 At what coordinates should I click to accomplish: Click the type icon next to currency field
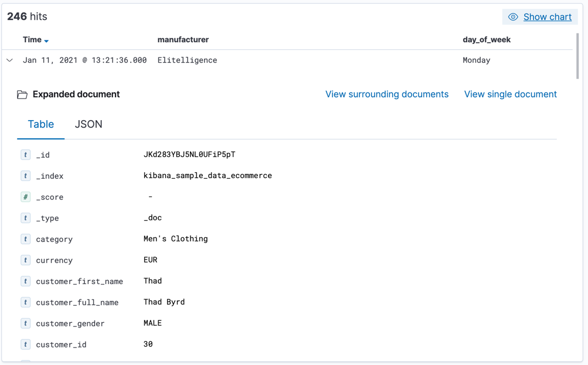(x=25, y=260)
